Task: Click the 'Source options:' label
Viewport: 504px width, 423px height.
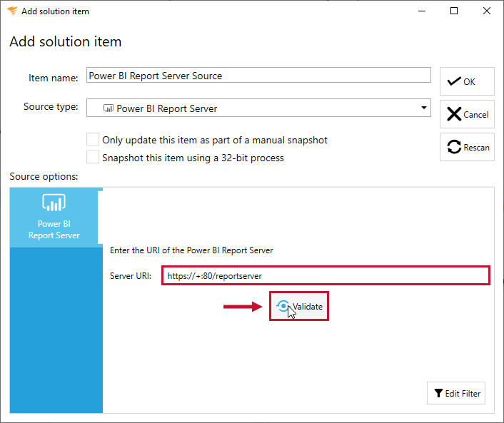Action: click(x=44, y=176)
